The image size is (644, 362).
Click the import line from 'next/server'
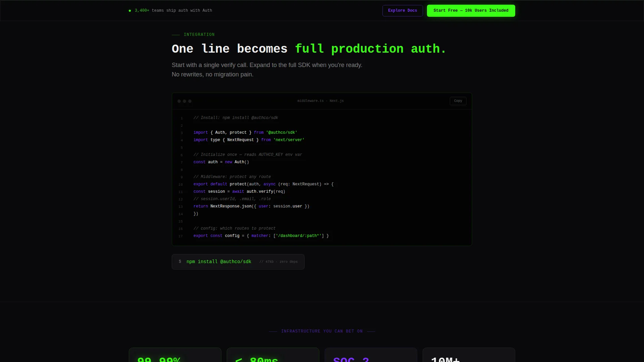(249, 140)
